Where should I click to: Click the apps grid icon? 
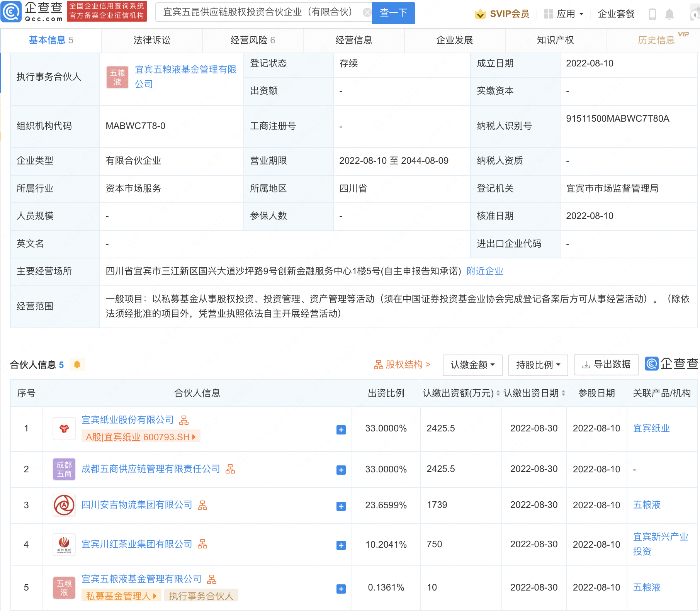click(x=548, y=14)
